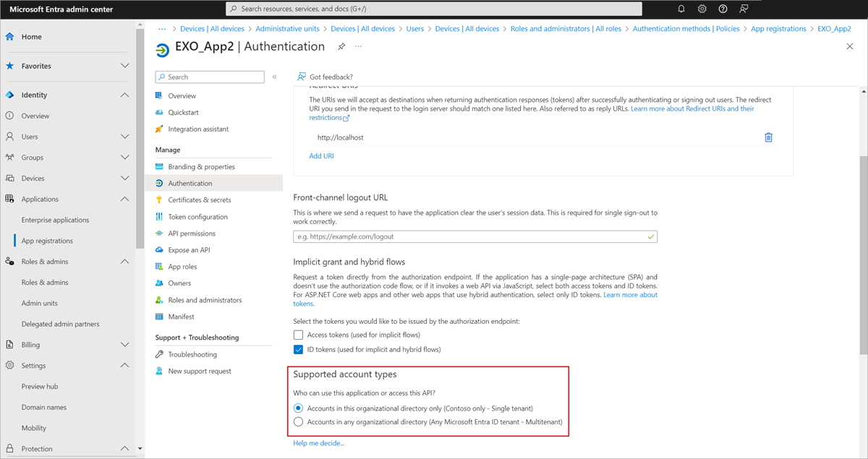Viewport: 868px width, 459px height.
Task: Open the help question mark icon
Action: point(723,9)
